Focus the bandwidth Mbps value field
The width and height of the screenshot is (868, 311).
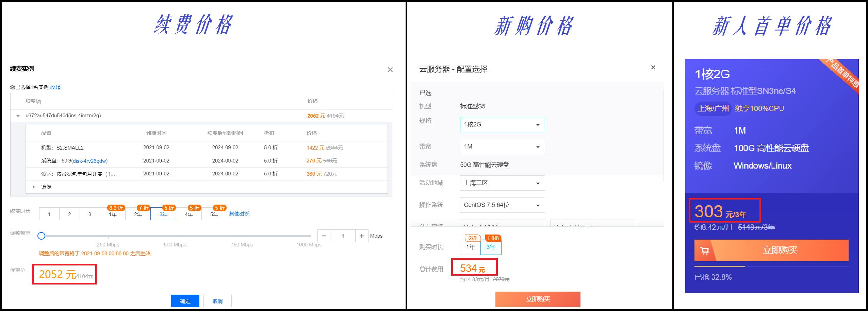(x=343, y=236)
